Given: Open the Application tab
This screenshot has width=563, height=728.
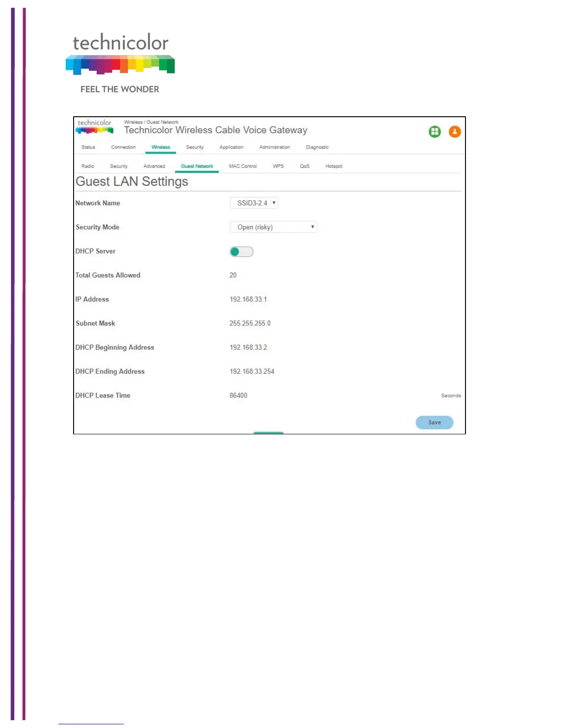Looking at the screenshot, I should click(231, 147).
